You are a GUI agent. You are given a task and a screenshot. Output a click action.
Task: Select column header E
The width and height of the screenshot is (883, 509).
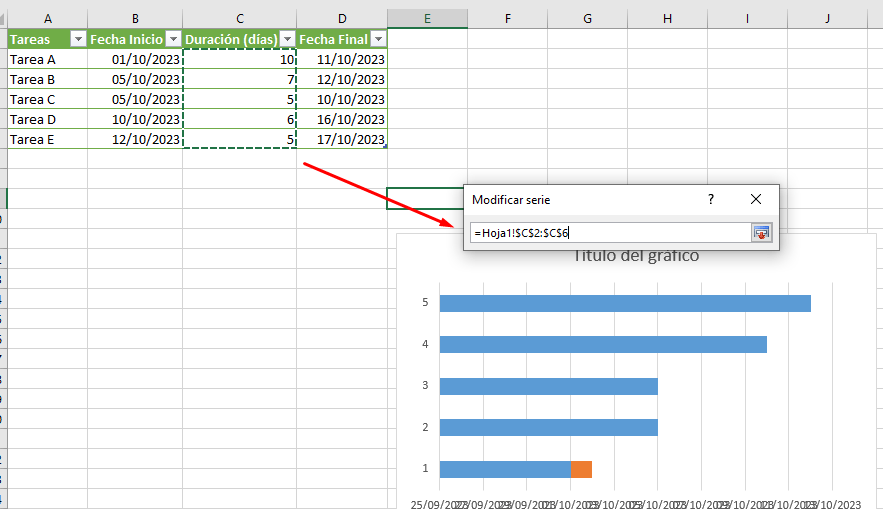pyautogui.click(x=427, y=18)
